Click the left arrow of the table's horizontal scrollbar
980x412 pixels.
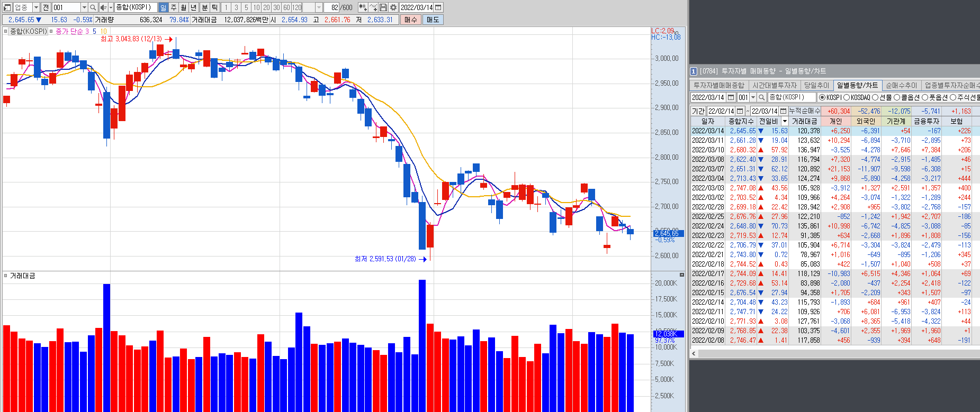click(694, 353)
